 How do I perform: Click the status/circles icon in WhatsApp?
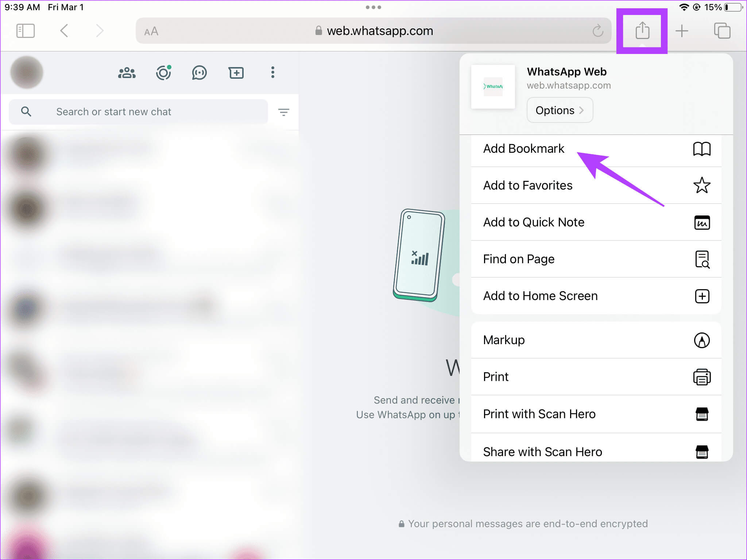tap(163, 72)
